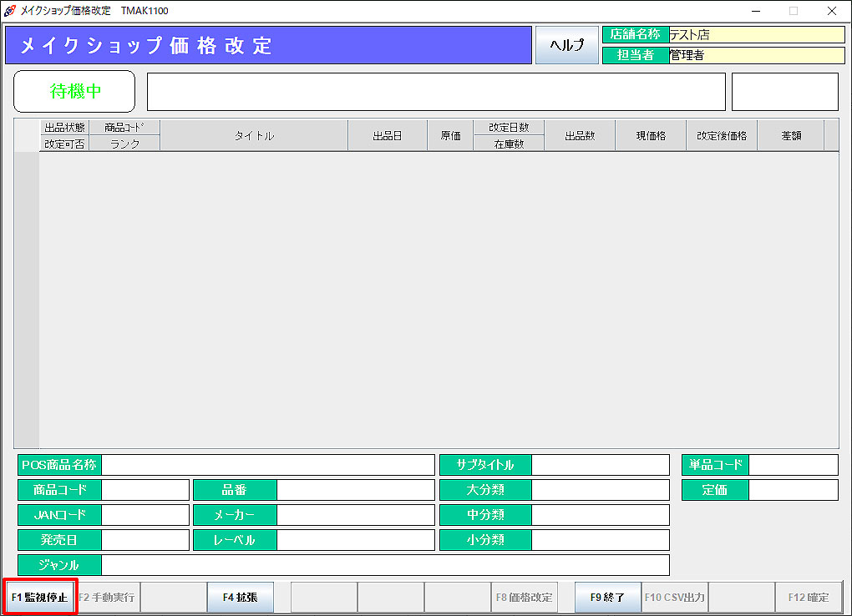The width and height of the screenshot is (852, 616).
Task: Click the POS商品名称 input field
Action: (267, 465)
